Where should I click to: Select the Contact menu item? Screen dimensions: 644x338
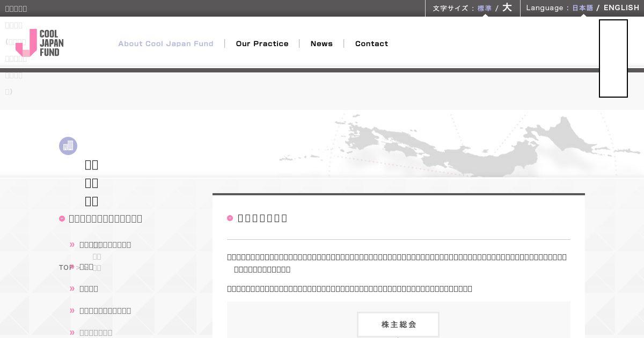click(371, 43)
